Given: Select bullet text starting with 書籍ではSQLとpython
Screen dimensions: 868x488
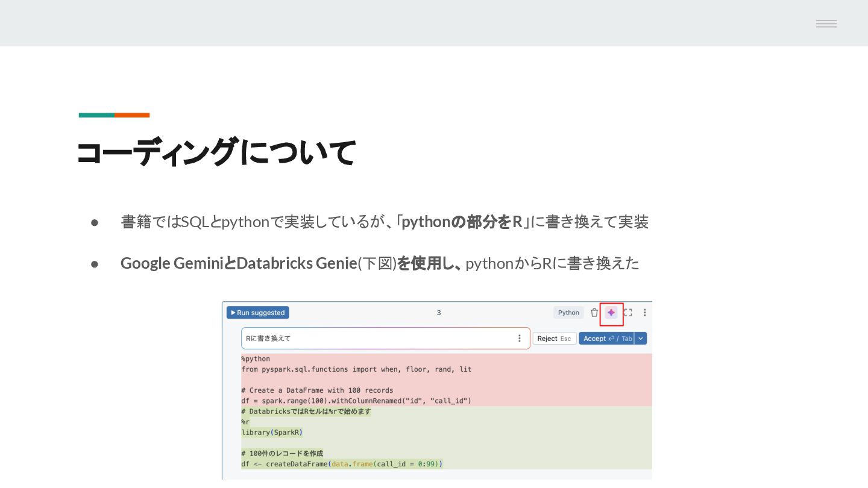Looking at the screenshot, I should pyautogui.click(x=385, y=222).
